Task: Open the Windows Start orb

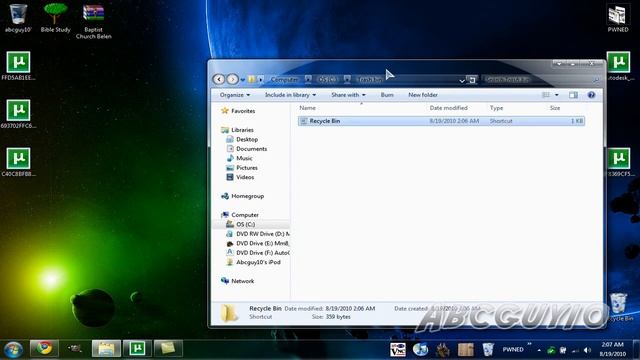Action: 13,349
